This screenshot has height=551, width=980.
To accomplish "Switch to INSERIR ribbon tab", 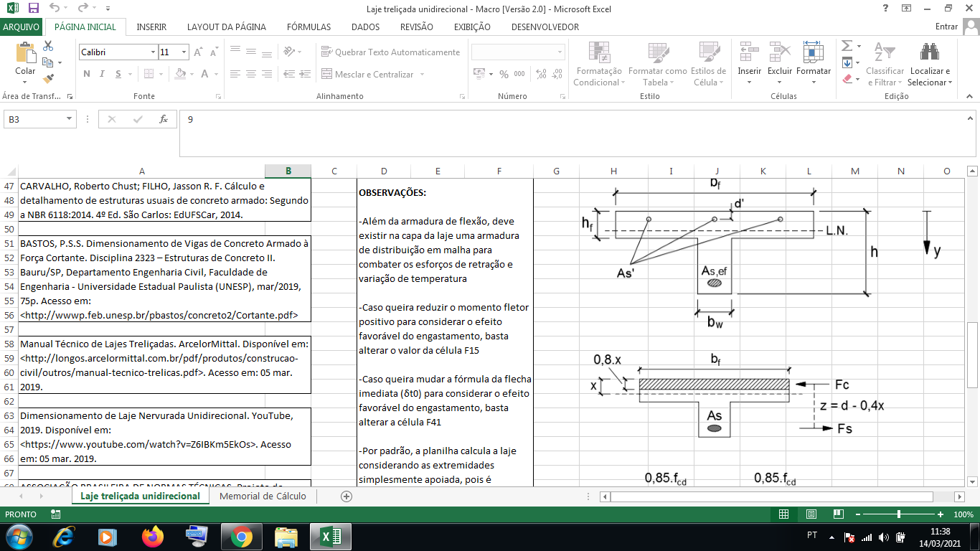I will [x=151, y=27].
